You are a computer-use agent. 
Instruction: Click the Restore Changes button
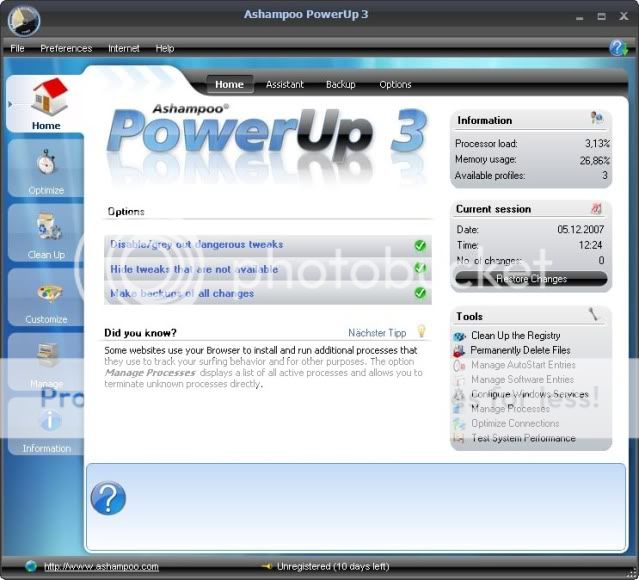(531, 279)
